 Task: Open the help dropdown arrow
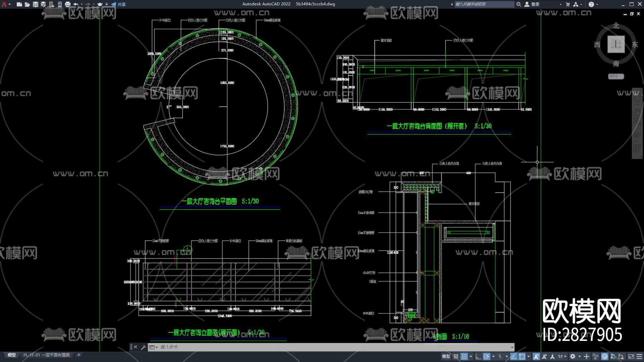tap(597, 4)
